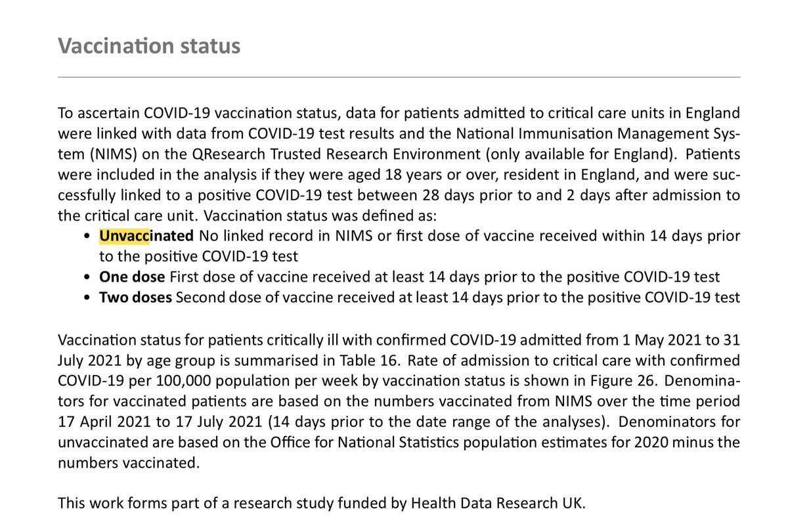The image size is (788, 532).
Task: Click the bullet before 'One dose'
Action: point(87,277)
